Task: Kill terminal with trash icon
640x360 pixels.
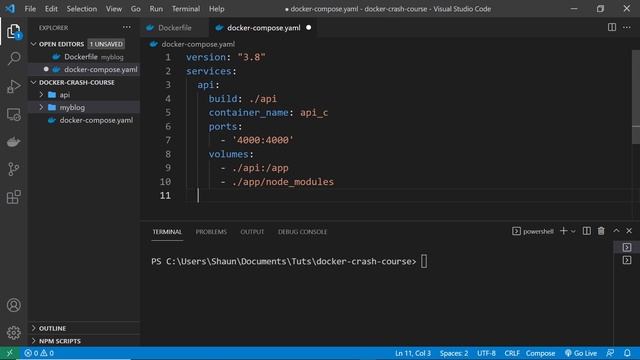Action: tap(601, 231)
